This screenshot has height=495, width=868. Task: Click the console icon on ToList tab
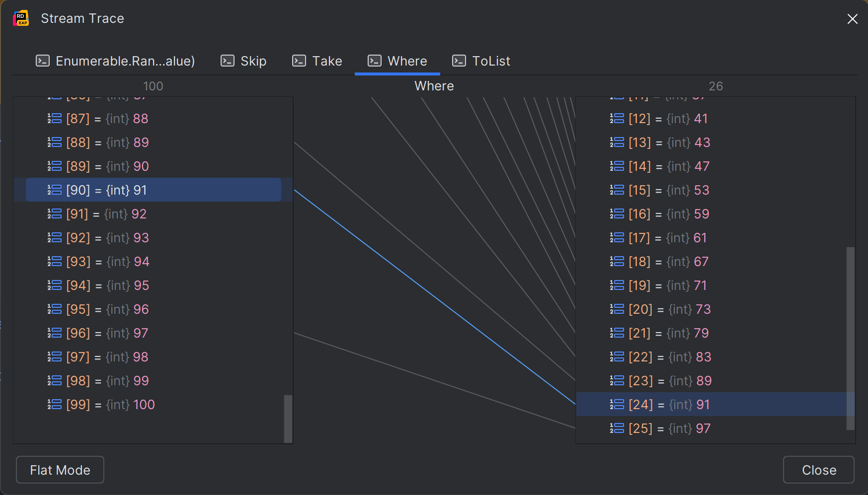coord(459,61)
